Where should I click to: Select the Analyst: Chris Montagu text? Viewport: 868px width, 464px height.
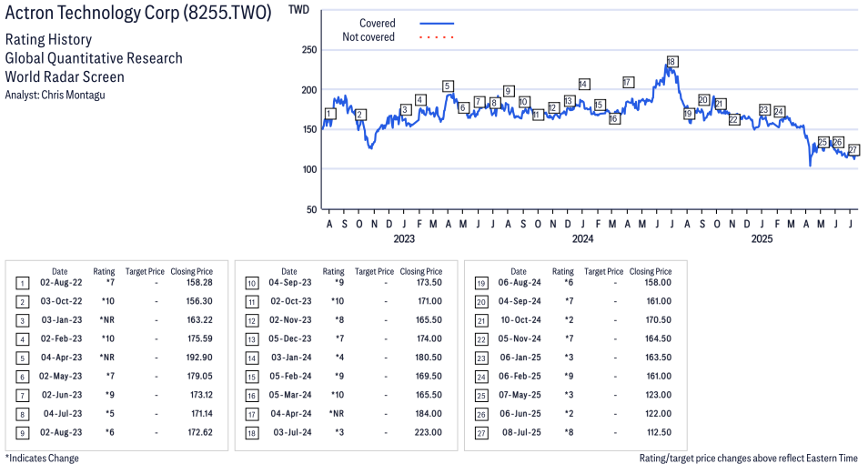pos(55,95)
